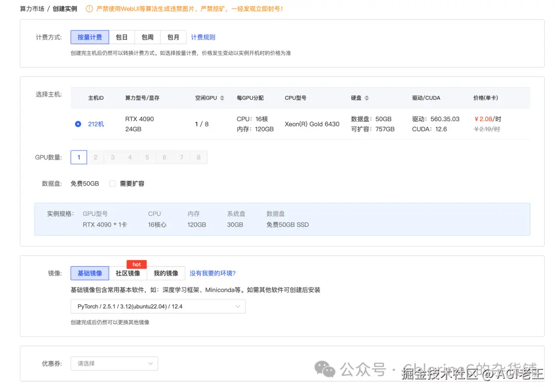Click the CPU型号 column header
Image resolution: width=555 pixels, height=392 pixels.
tap(295, 98)
